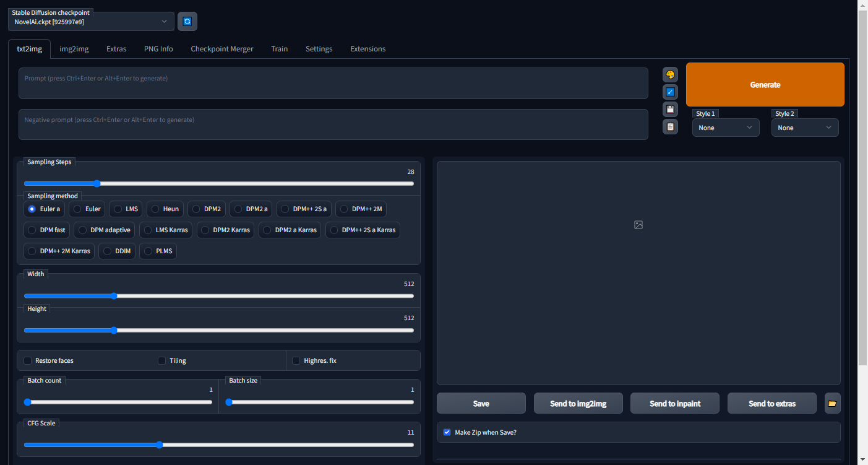Click the Sampling Steps value 28

[411, 172]
